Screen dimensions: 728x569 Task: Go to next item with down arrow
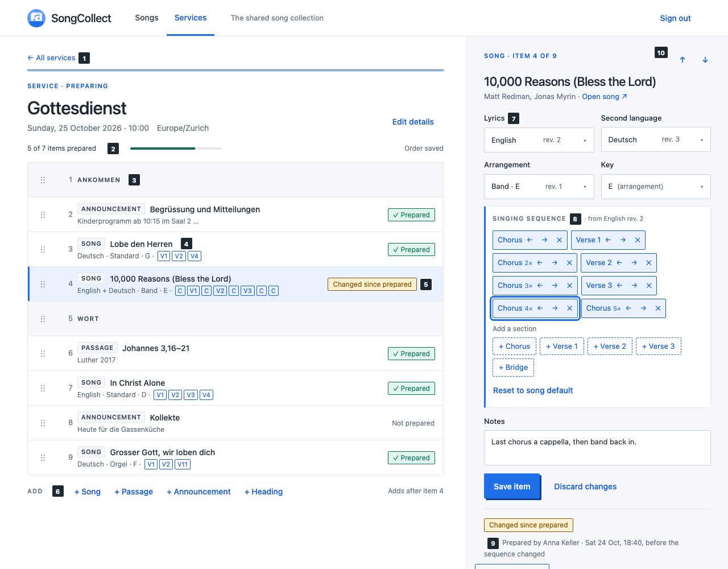[705, 60]
